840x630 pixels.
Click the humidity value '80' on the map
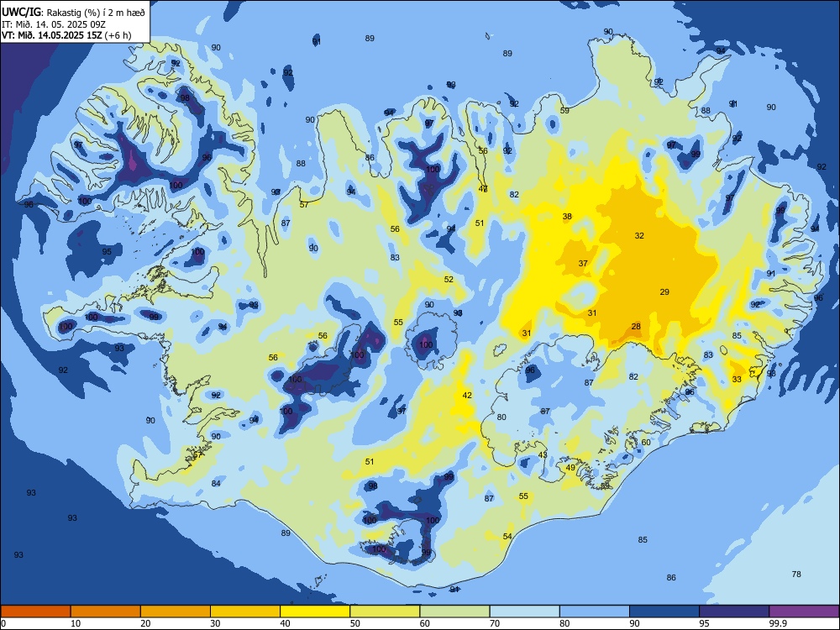point(501,417)
